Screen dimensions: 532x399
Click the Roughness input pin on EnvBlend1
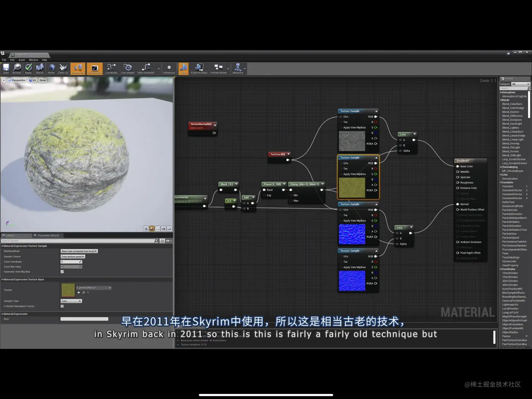458,182
